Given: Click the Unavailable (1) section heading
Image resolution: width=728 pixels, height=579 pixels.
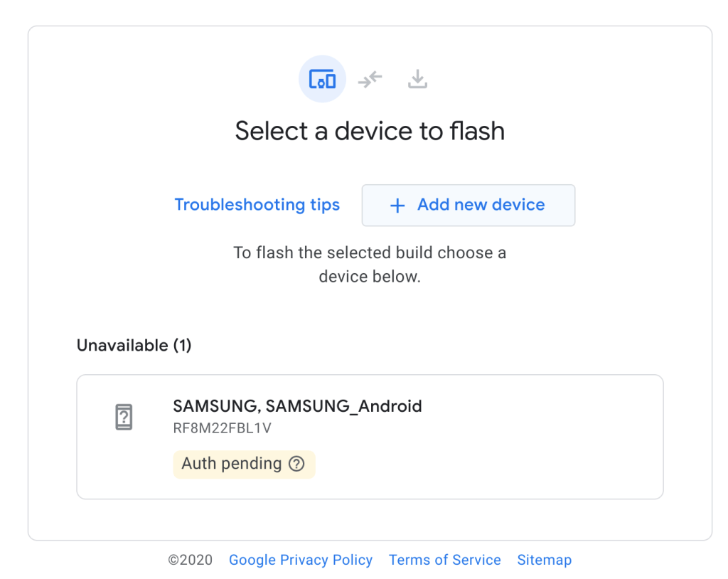Looking at the screenshot, I should click(134, 346).
